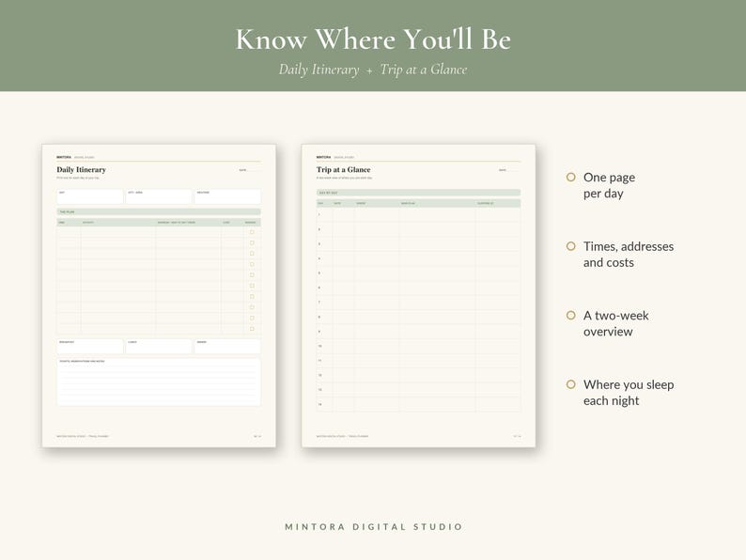Tick the first checkbox in The Plan table
The width and height of the screenshot is (746, 560).
click(x=252, y=232)
